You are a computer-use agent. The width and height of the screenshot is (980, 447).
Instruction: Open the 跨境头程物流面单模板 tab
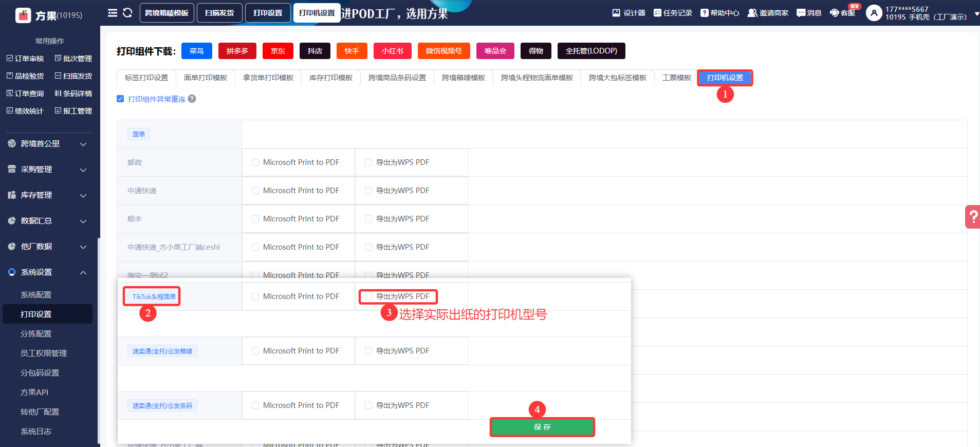(x=537, y=78)
